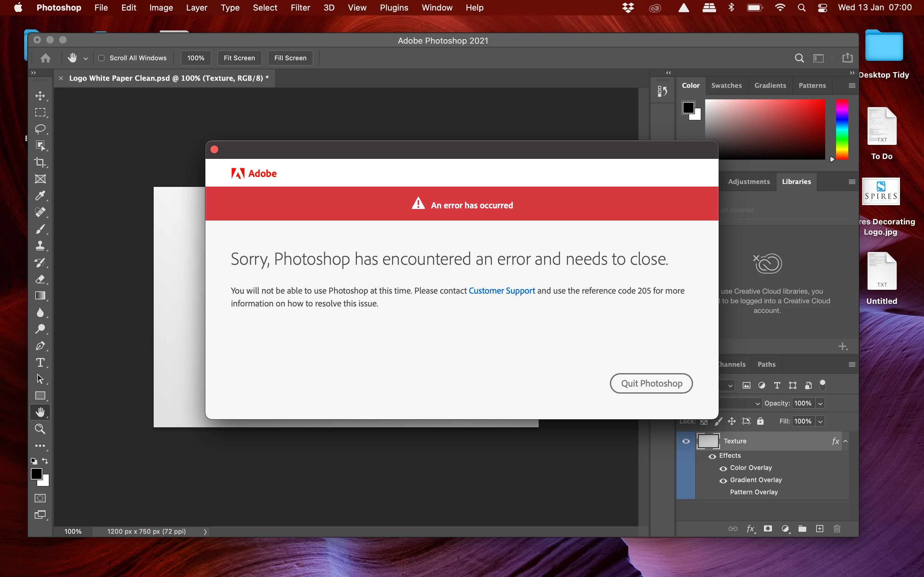
Task: Select the Clone Stamp tool
Action: pos(40,245)
